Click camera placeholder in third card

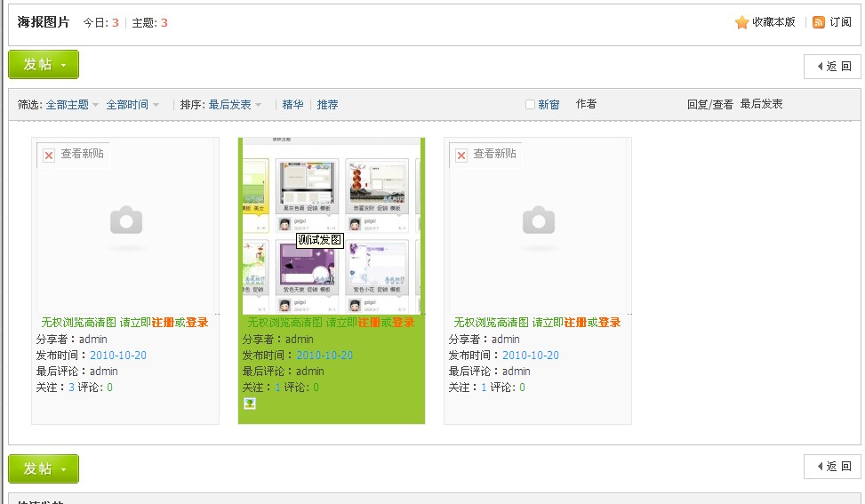pos(539,220)
